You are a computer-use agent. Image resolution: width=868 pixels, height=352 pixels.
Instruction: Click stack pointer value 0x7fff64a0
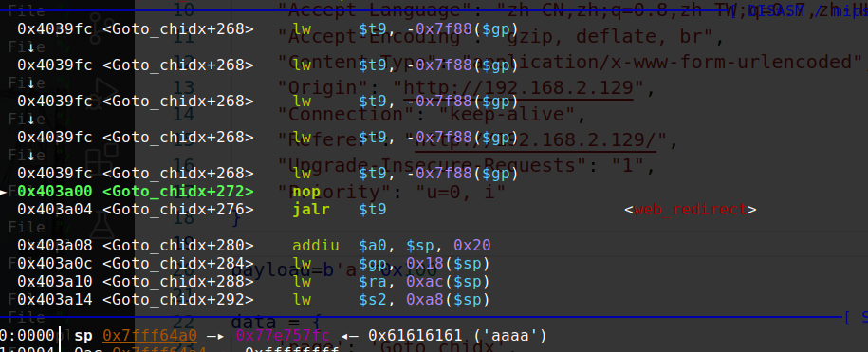tap(150, 336)
